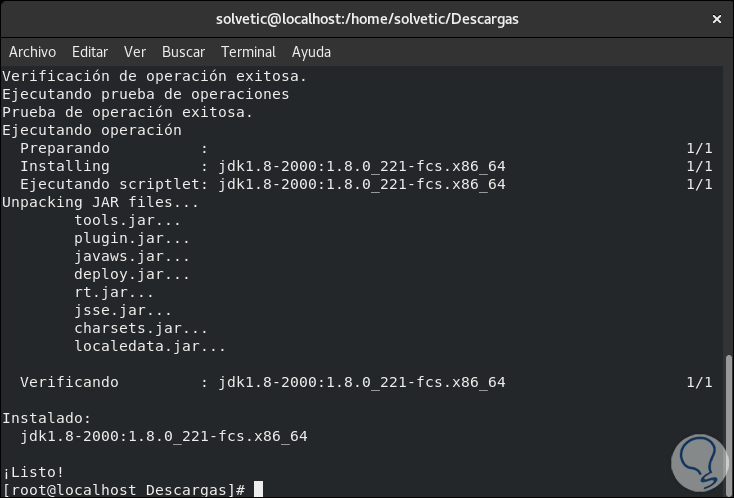
Task: Select the Terminal menu
Action: click(x=248, y=52)
